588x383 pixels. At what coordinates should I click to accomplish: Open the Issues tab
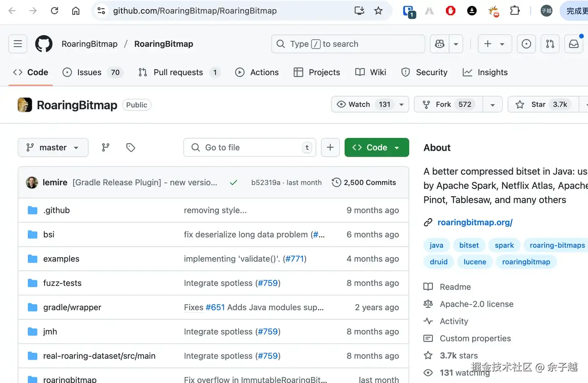(x=92, y=72)
